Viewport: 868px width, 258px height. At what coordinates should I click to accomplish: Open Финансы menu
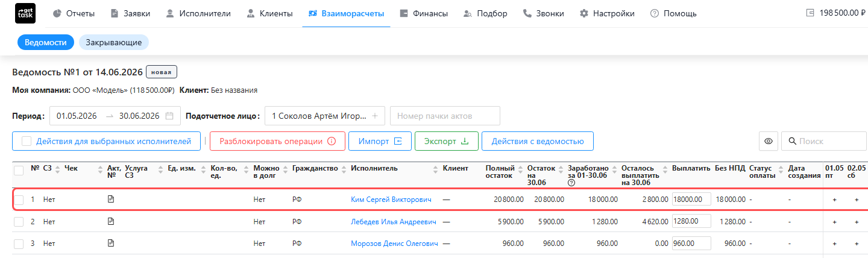click(x=424, y=13)
